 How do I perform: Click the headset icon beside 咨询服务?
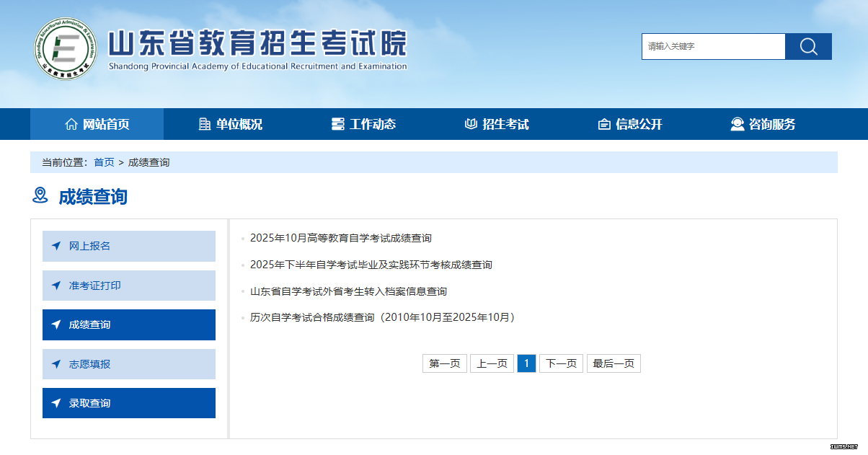[737, 124]
